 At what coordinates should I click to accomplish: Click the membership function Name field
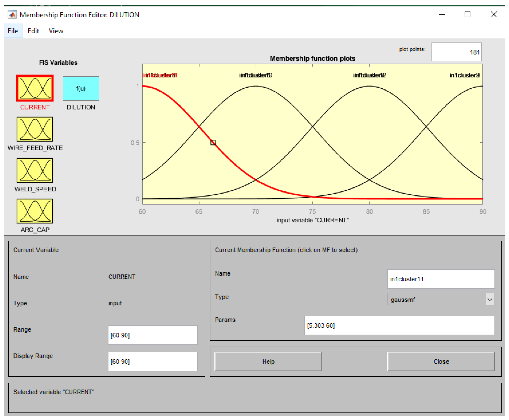pyautogui.click(x=441, y=279)
